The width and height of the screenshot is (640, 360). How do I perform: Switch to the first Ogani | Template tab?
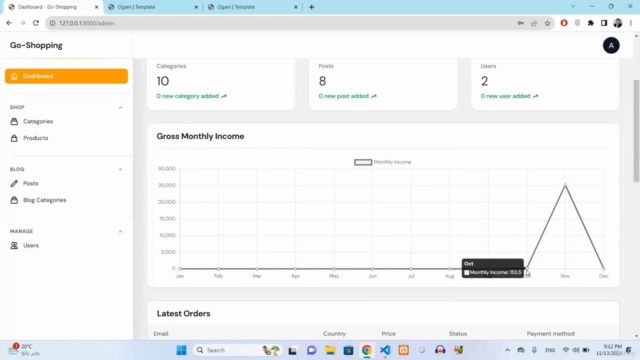[x=136, y=7]
